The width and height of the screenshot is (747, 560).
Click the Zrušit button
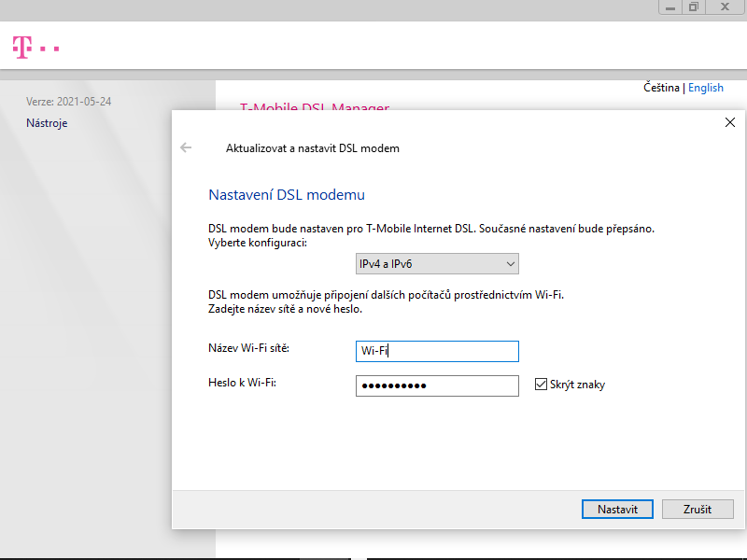pos(698,509)
